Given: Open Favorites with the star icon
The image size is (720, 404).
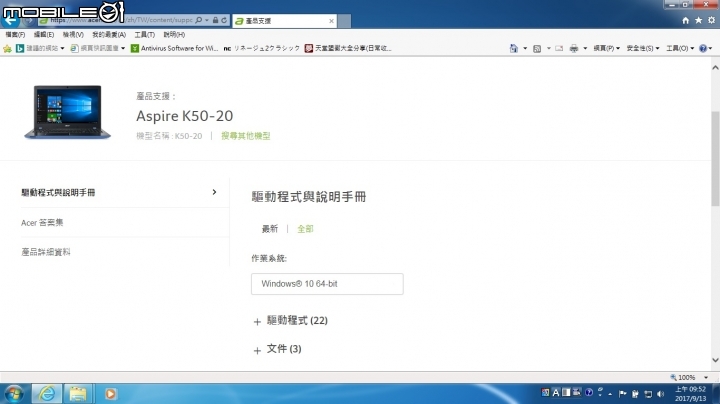Looking at the screenshot, I should 698,20.
